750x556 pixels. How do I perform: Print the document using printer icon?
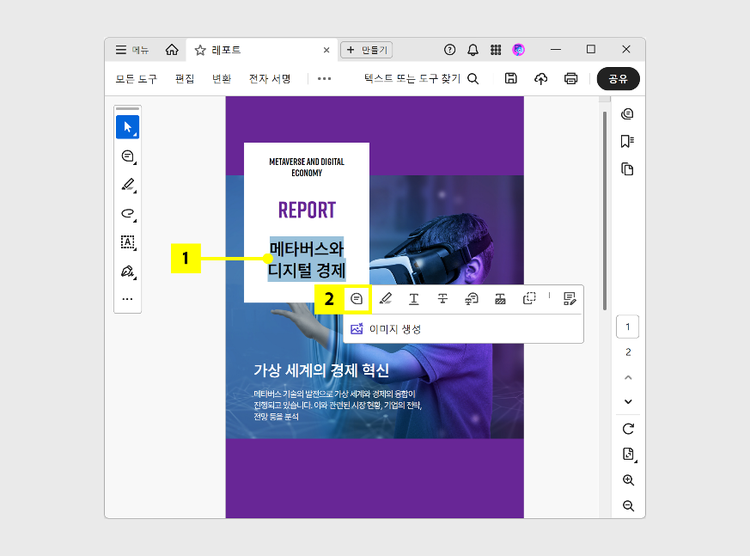point(571,79)
